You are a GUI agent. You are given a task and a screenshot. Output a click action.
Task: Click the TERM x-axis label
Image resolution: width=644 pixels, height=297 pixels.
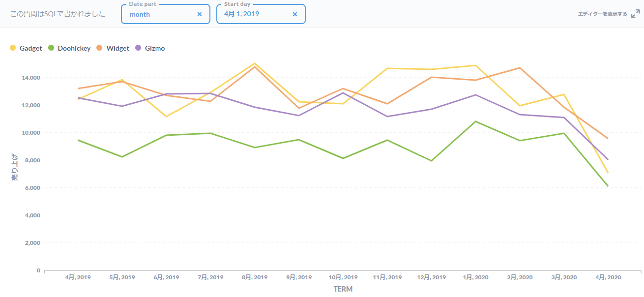343,289
